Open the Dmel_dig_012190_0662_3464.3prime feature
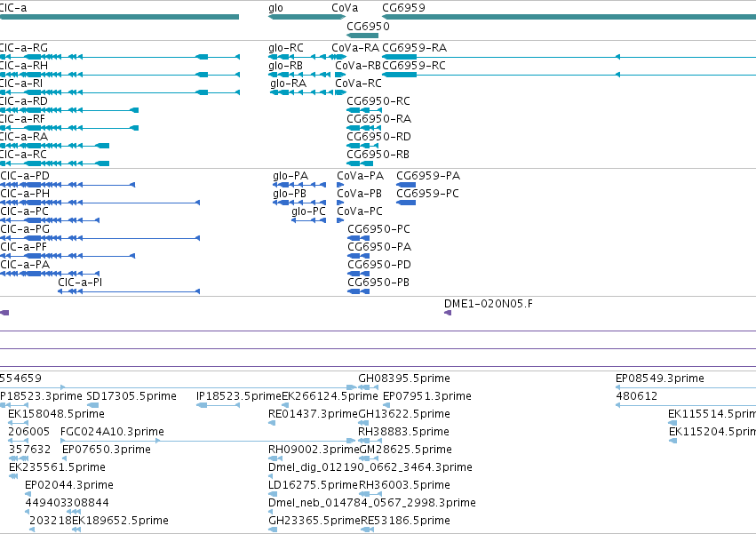Screen dimensions: 756x534 click(270, 476)
